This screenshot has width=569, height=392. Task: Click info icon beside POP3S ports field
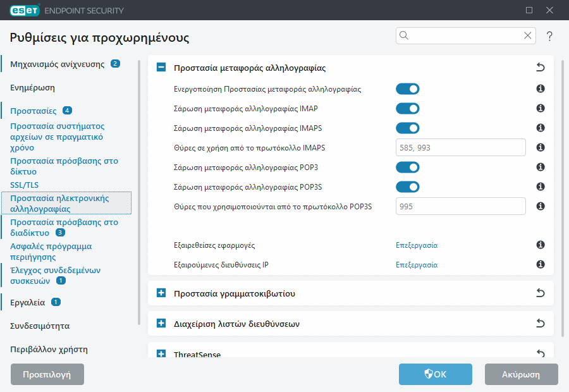click(x=541, y=206)
